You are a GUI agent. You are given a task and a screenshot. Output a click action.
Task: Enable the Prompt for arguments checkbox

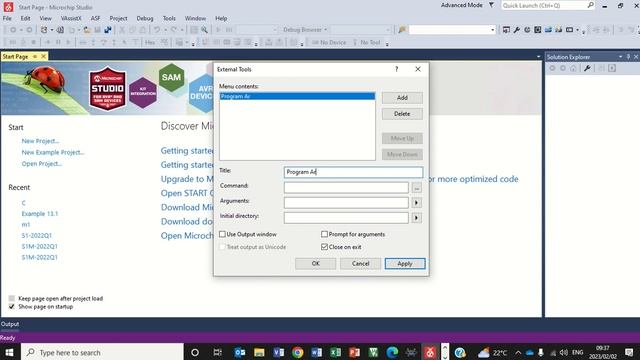click(324, 234)
